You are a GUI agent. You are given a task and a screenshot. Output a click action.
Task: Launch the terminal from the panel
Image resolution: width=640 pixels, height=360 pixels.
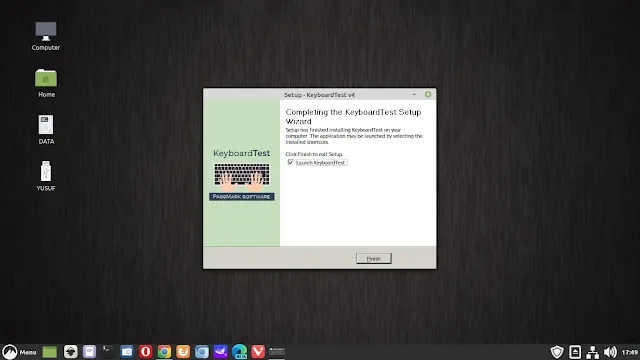coord(108,351)
